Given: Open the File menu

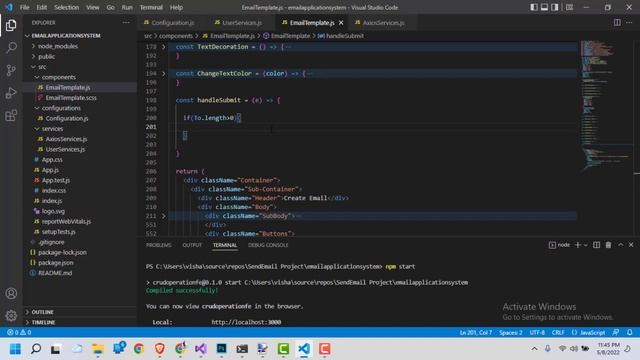Looking at the screenshot, I should [x=24, y=7].
